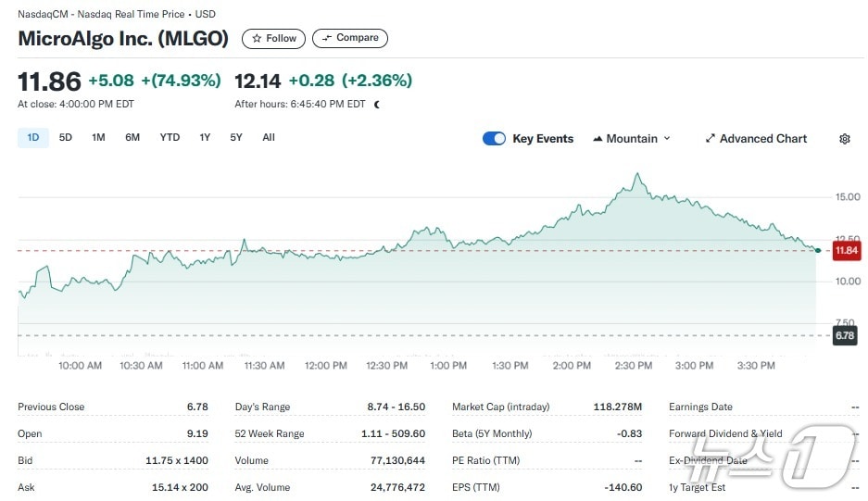This screenshot has width=868, height=501.
Task: Switch chart to 6M range
Action: click(x=132, y=138)
